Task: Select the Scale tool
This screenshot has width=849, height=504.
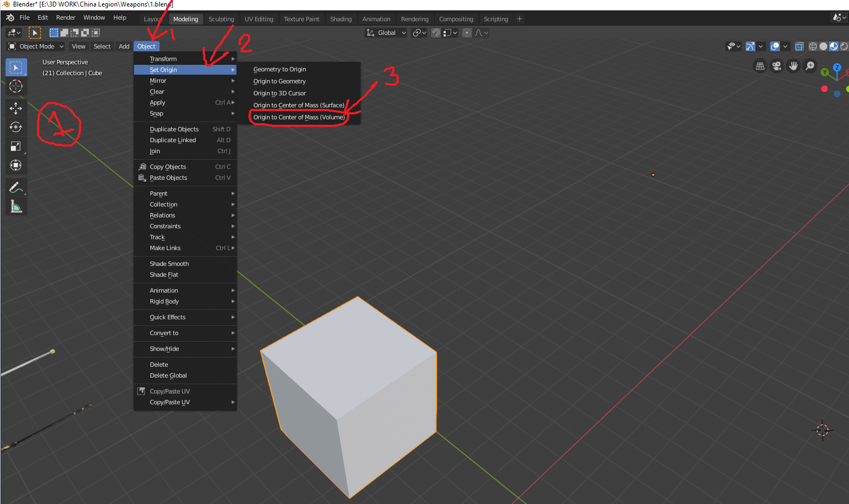Action: coord(16,146)
